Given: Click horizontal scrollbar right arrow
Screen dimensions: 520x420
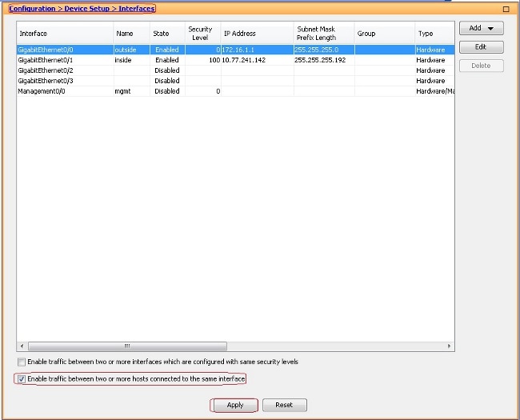Looking at the screenshot, I should click(450, 346).
